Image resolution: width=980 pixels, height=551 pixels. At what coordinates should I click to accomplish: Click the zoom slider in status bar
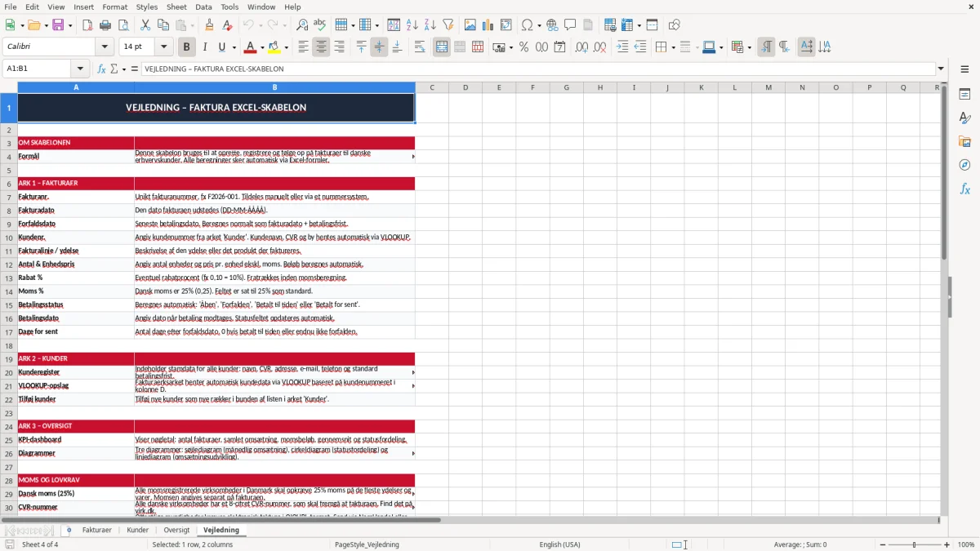pos(915,544)
